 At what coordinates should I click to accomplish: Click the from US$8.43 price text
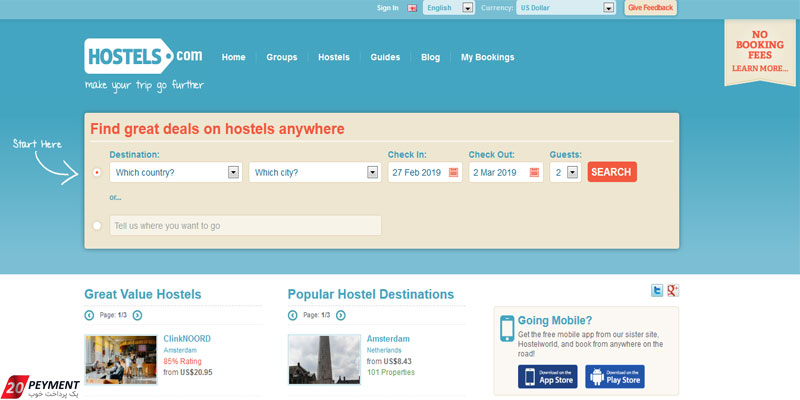coord(389,361)
